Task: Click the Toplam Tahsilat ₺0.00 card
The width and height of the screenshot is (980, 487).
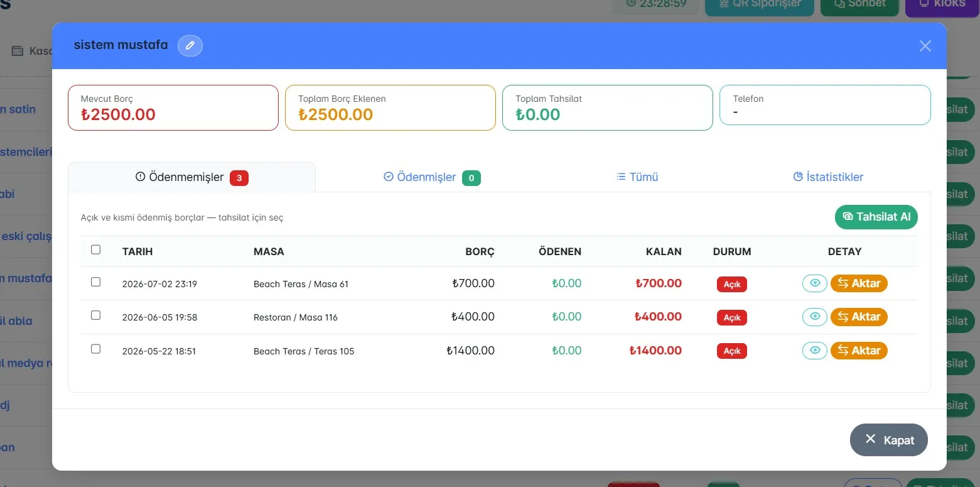Action: [x=608, y=108]
